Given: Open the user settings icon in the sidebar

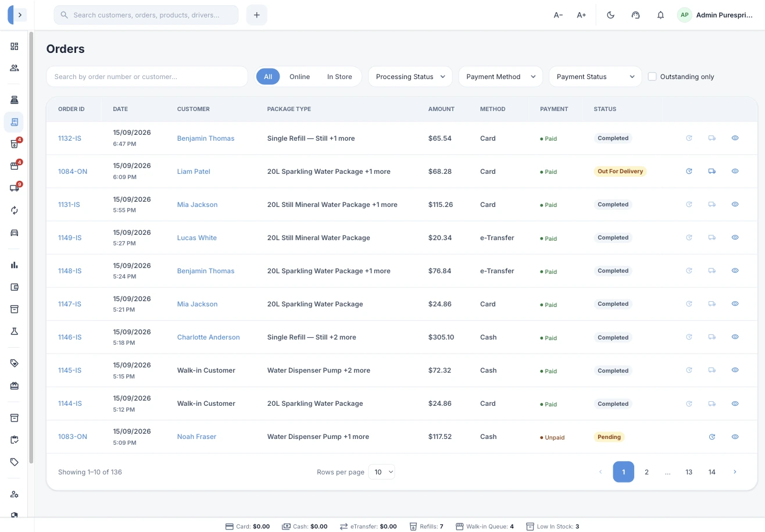Looking at the screenshot, I should [15, 494].
